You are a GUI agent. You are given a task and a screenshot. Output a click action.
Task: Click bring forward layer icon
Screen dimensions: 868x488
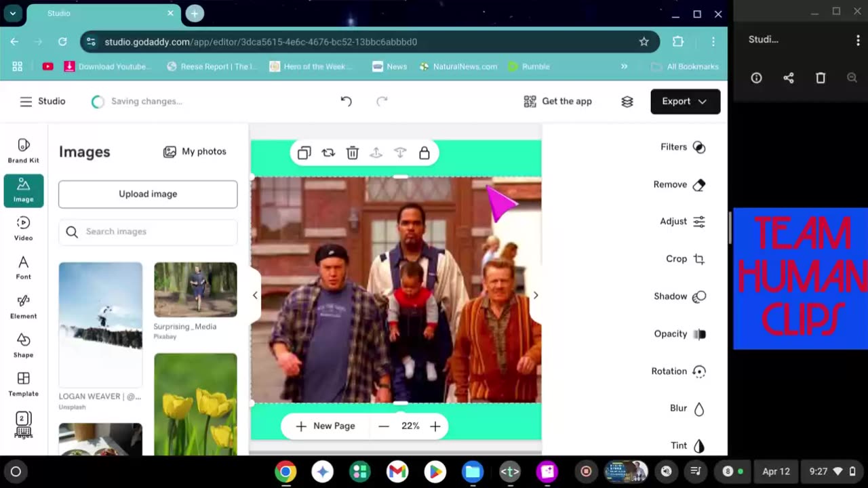point(376,153)
